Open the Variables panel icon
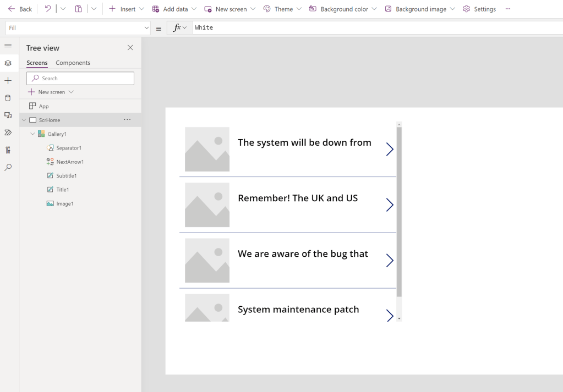This screenshot has height=392, width=563. 8,150
